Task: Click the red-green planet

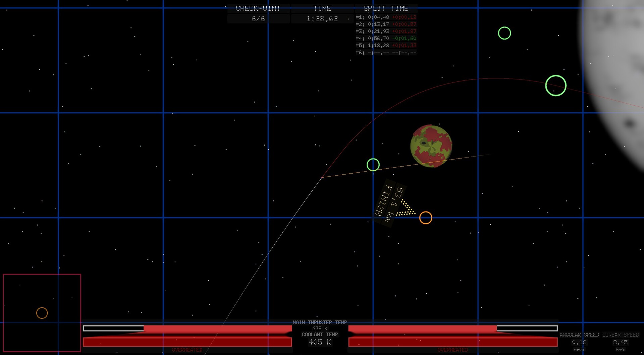Action: click(x=431, y=146)
